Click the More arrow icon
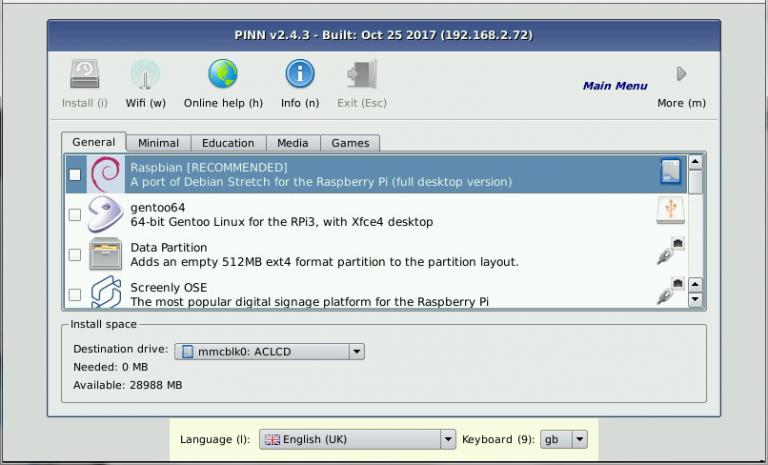Viewport: 768px width, 465px height. pos(681,74)
